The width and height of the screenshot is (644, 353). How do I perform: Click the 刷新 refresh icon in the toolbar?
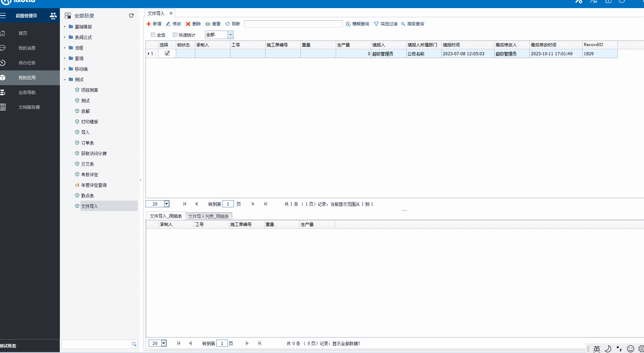pos(228,24)
